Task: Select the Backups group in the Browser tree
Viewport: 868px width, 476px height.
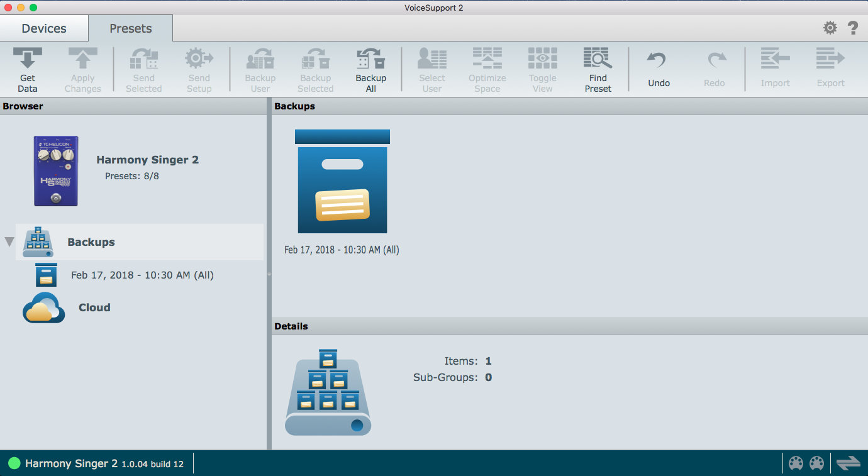Action: (140, 242)
